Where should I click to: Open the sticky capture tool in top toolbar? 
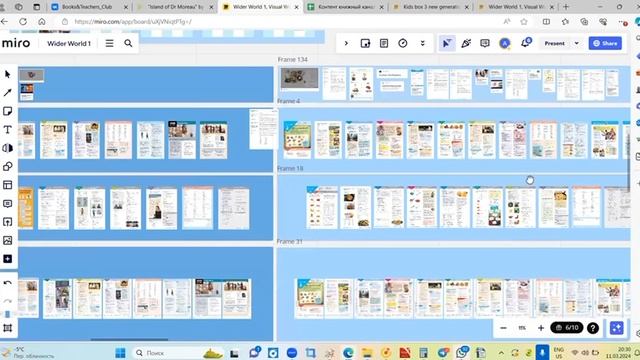click(x=365, y=43)
